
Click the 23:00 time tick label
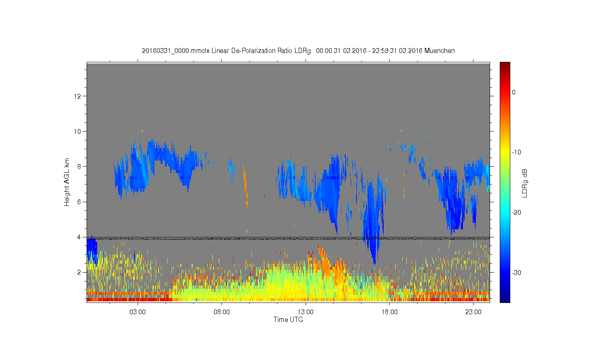coord(473,312)
